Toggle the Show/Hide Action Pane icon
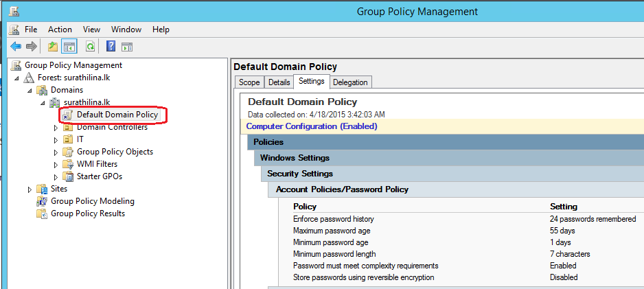Image resolution: width=644 pixels, height=289 pixels. (x=127, y=47)
